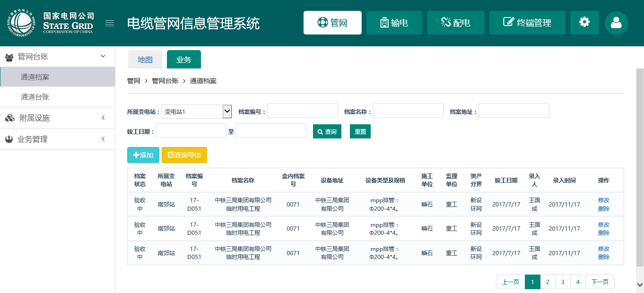Click 删除 in the first table row
This screenshot has height=293, width=644.
click(604, 208)
